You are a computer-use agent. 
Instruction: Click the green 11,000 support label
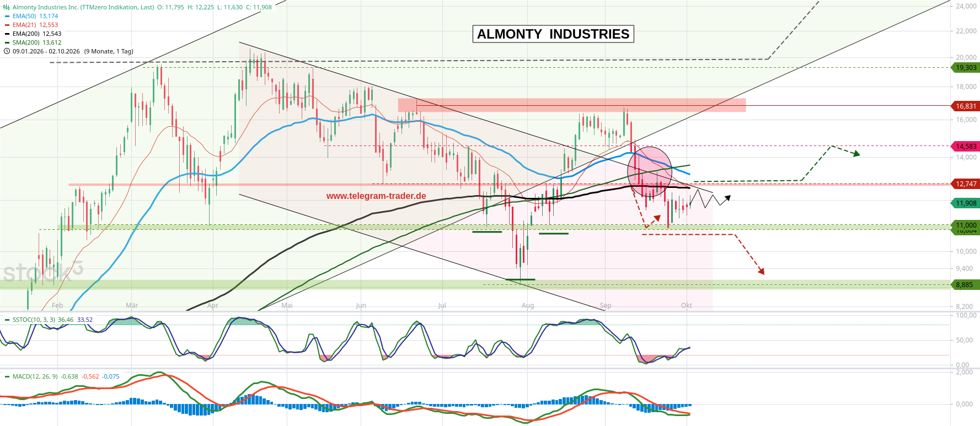coord(966,225)
